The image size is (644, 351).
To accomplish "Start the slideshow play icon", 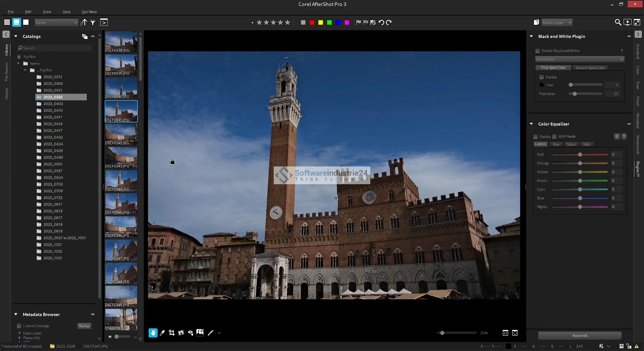I will (627, 22).
